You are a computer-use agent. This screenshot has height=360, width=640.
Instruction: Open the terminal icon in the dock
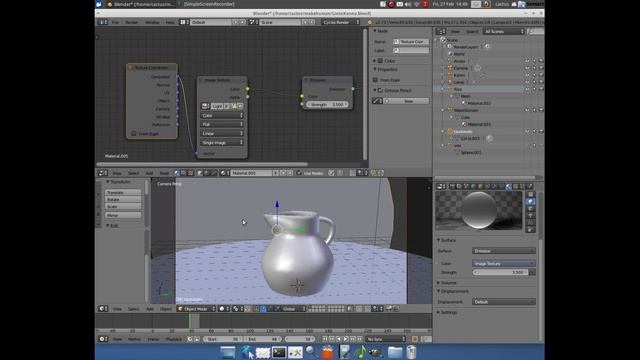279,352
